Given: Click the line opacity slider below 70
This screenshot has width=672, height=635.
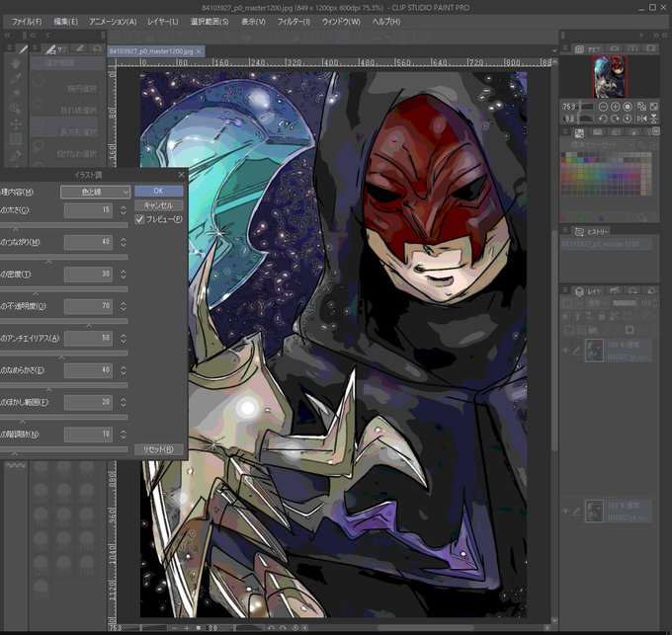Looking at the screenshot, I should pyautogui.click(x=63, y=321).
